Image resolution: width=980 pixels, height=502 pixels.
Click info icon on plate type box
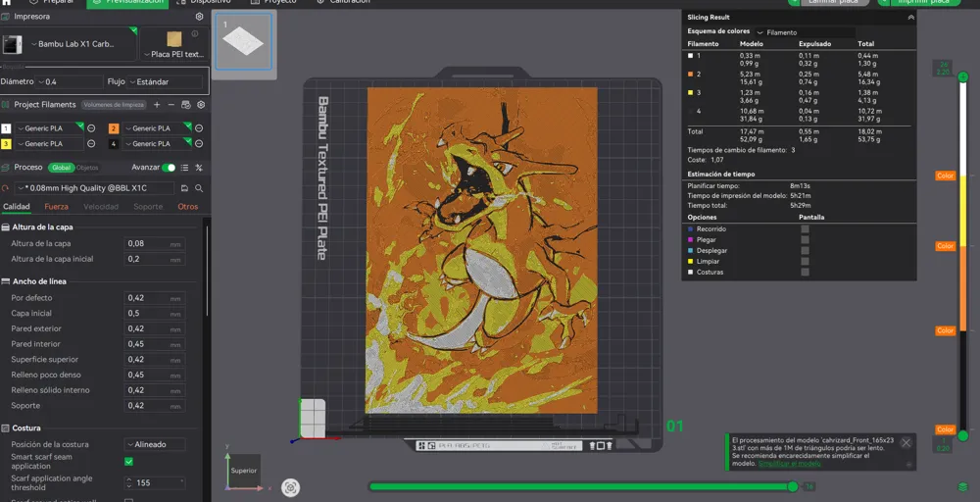coord(195,33)
